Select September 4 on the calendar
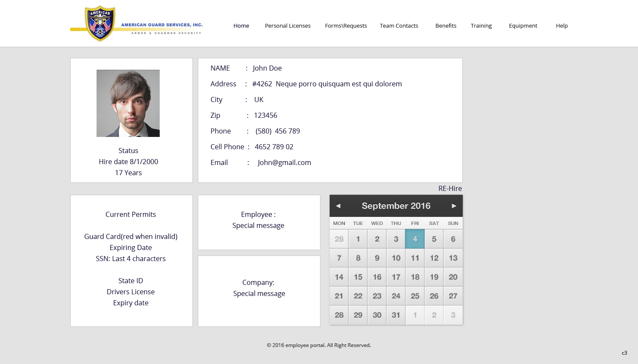The image size is (638, 364). coord(415,239)
